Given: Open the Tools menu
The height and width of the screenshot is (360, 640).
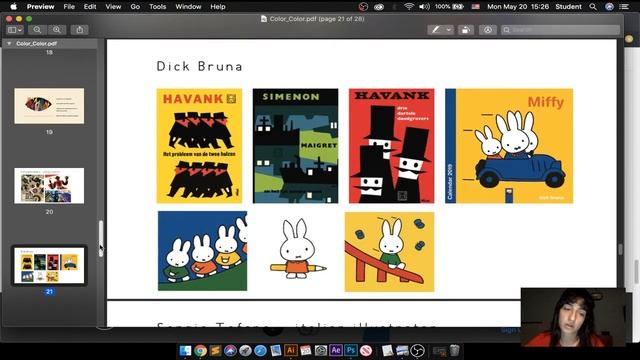Looking at the screenshot, I should pyautogui.click(x=158, y=7).
